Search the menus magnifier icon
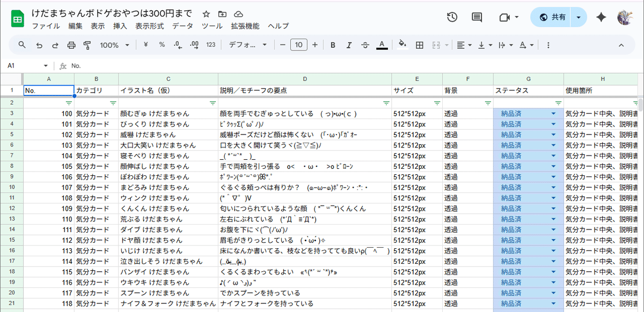Image resolution: width=644 pixels, height=312 pixels. pyautogui.click(x=22, y=45)
